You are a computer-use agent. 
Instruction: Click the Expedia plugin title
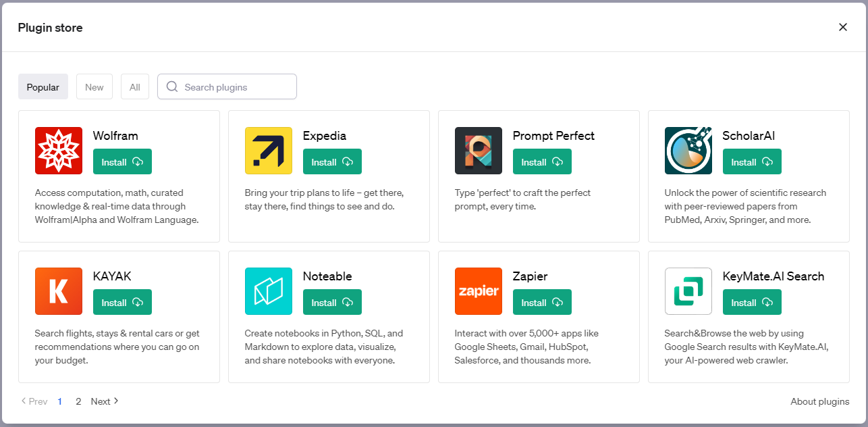(x=325, y=136)
